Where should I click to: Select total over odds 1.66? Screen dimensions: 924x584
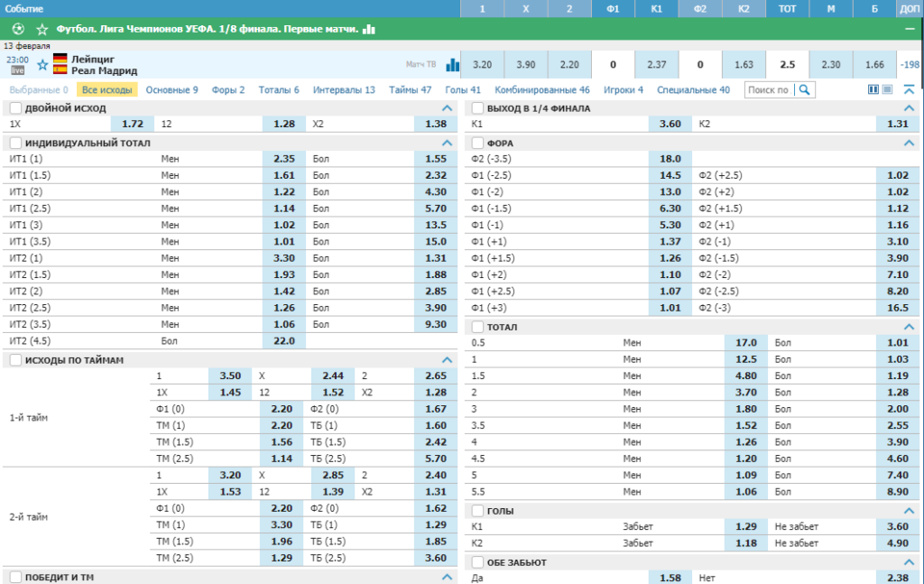(x=874, y=65)
